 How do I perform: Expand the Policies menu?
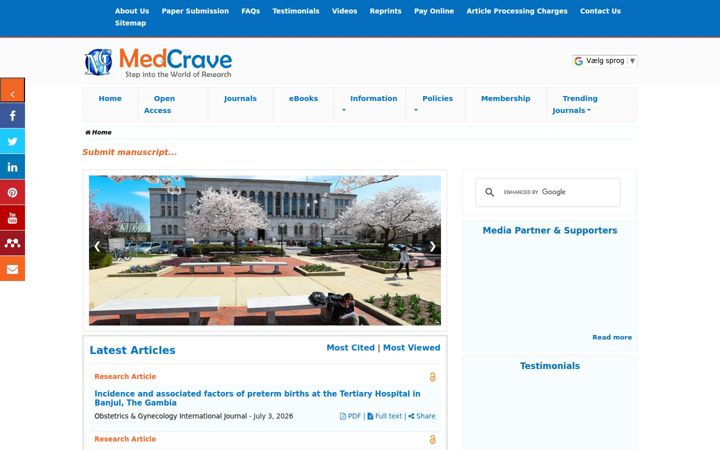tap(435, 104)
